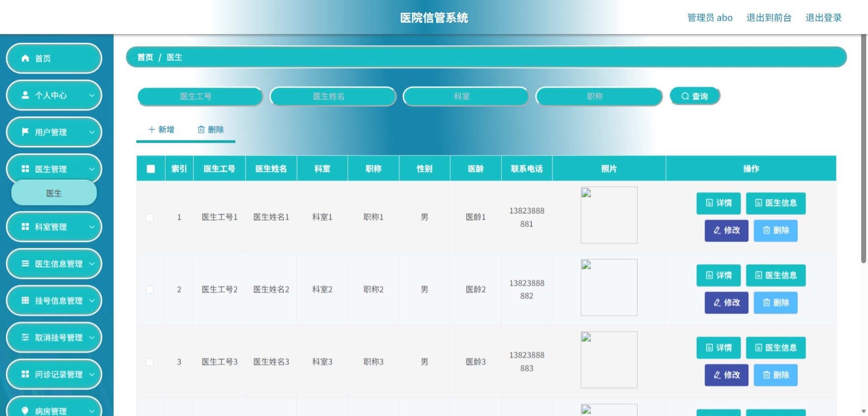Click the scrollbar down arrow
Image resolution: width=868 pixels, height=416 pixels.
(x=864, y=411)
